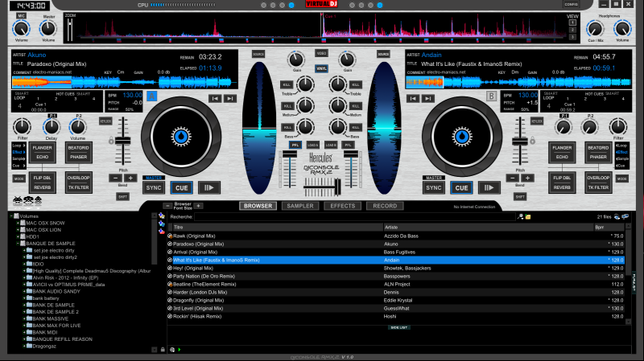
Task: Toggle KEYLOCK on deck A
Action: tap(105, 121)
